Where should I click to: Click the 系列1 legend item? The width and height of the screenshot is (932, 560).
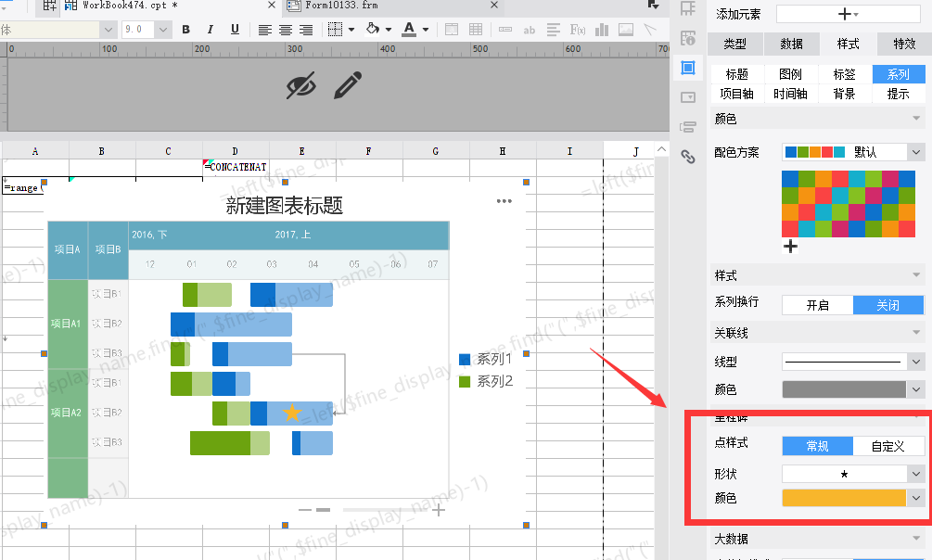pyautogui.click(x=486, y=359)
